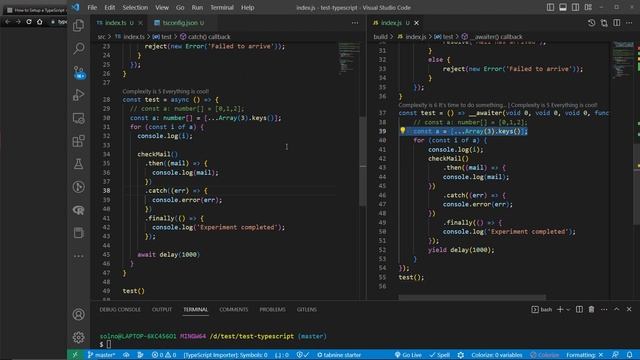The image size is (640, 360).
Task: Click TypeScript Importer Symbols status item
Action: (x=225, y=355)
